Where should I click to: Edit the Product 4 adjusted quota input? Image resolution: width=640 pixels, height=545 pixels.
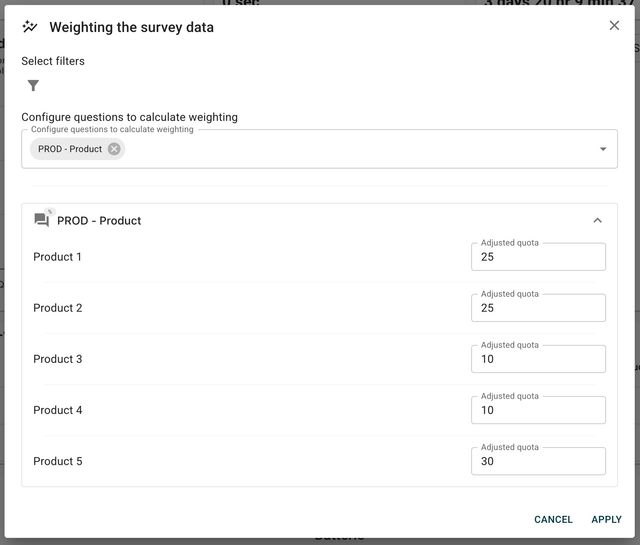click(538, 410)
